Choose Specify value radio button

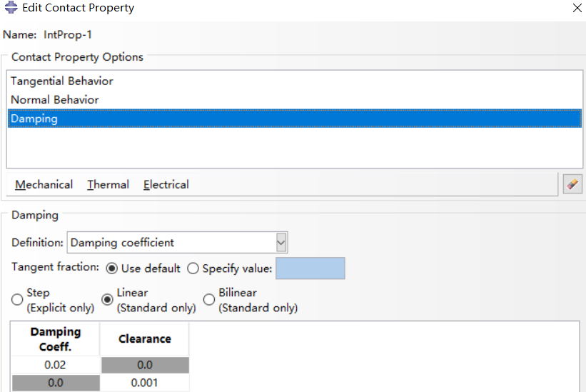tap(193, 268)
